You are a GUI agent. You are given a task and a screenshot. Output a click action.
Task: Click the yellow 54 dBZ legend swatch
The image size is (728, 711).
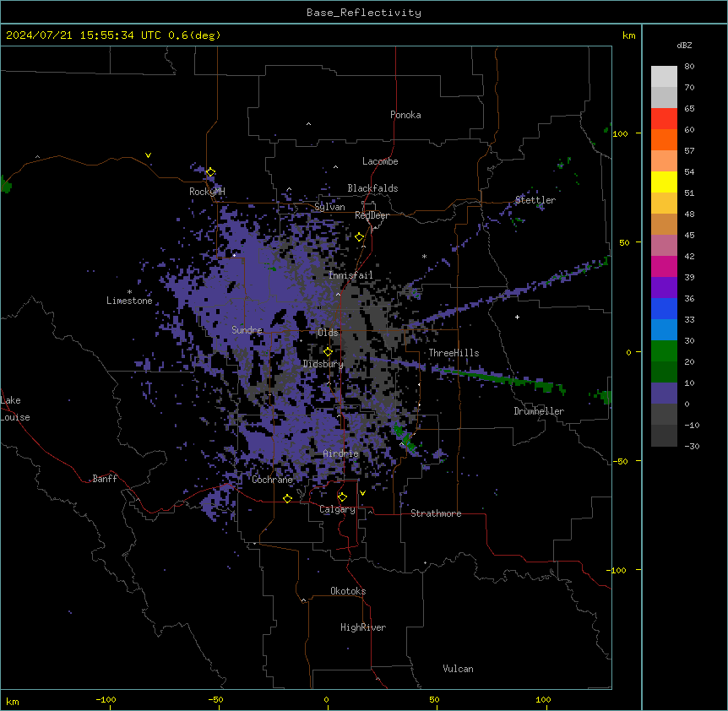pyautogui.click(x=664, y=182)
